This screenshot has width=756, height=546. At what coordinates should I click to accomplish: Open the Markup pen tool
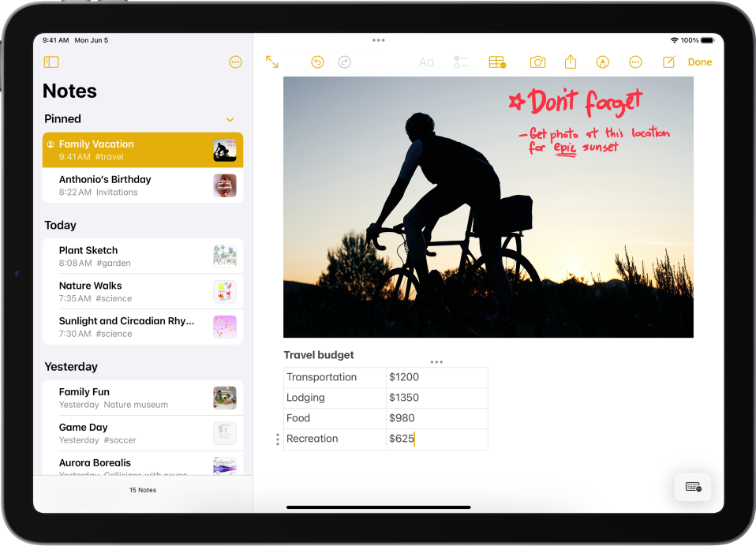click(x=603, y=62)
